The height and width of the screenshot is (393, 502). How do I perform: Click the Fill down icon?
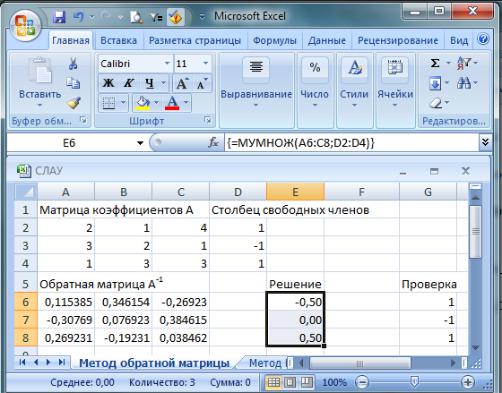click(435, 83)
